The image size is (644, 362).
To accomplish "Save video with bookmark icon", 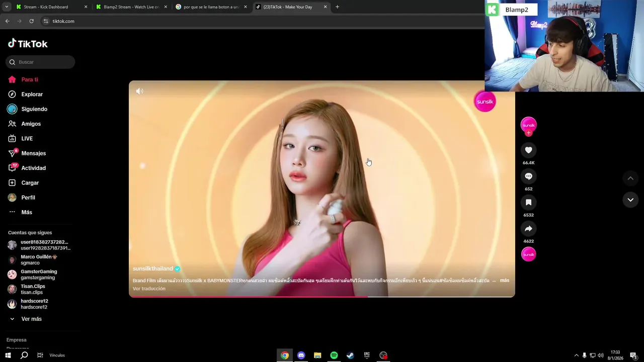I will click(528, 202).
